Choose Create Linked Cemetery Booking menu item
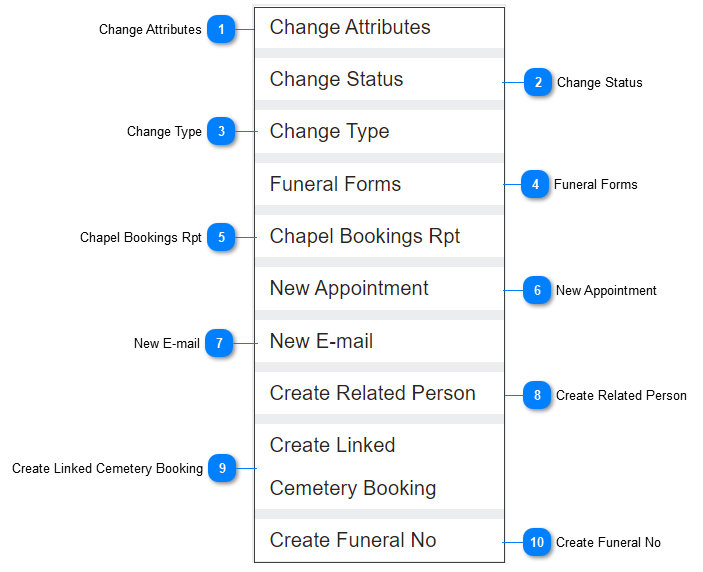The width and height of the screenshot is (703, 572). 379,467
